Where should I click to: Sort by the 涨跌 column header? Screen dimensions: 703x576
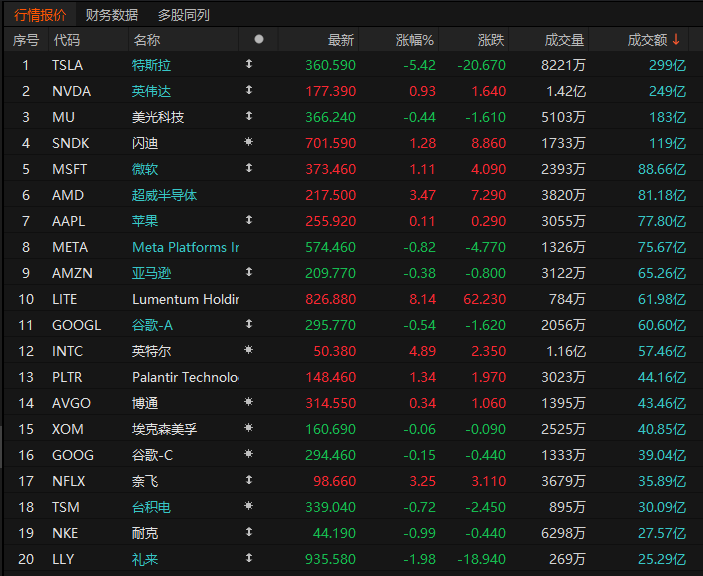(x=491, y=40)
